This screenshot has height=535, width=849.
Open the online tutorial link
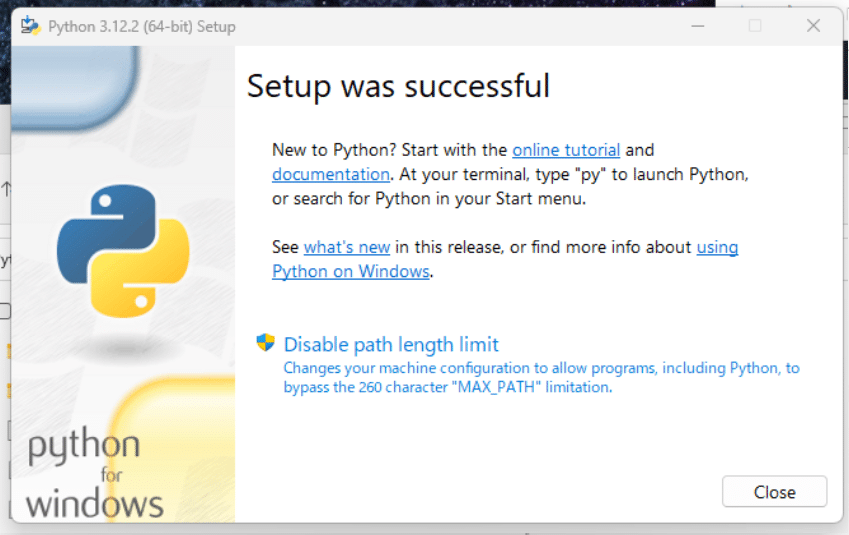click(566, 150)
